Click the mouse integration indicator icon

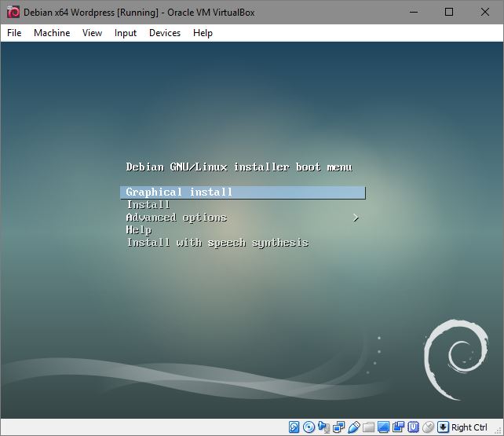[x=428, y=427]
